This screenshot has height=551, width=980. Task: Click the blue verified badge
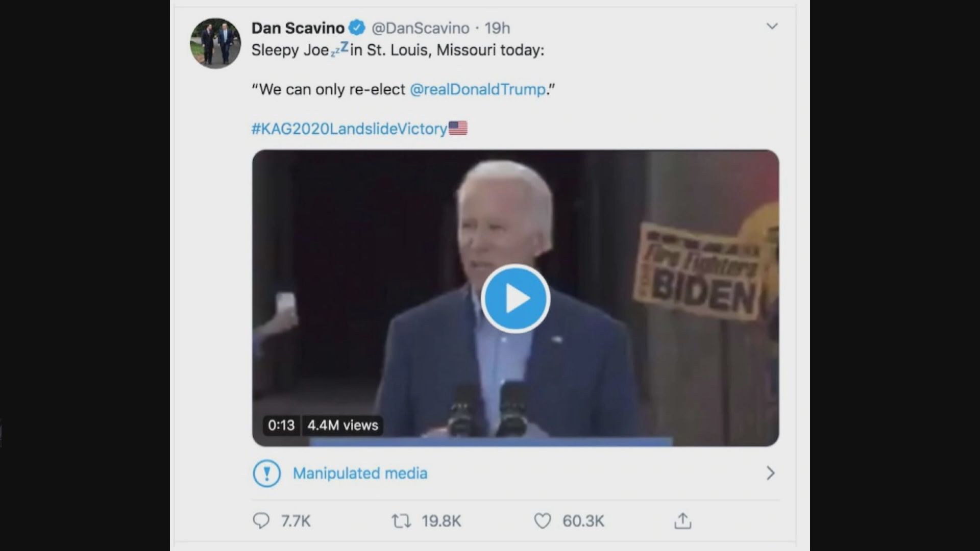(x=357, y=28)
